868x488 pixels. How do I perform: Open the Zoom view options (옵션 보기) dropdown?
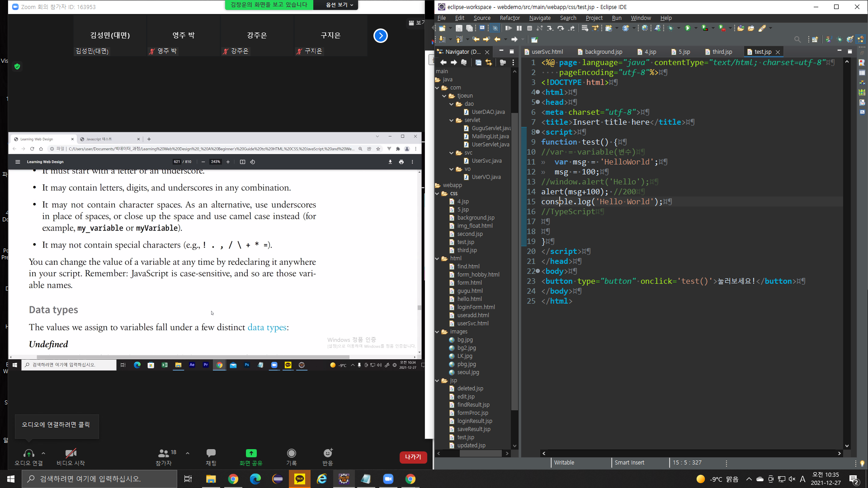[340, 5]
